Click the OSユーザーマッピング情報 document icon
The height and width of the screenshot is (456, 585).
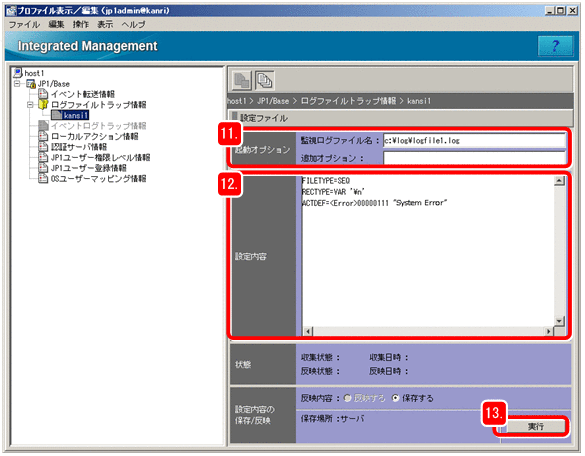click(x=43, y=178)
